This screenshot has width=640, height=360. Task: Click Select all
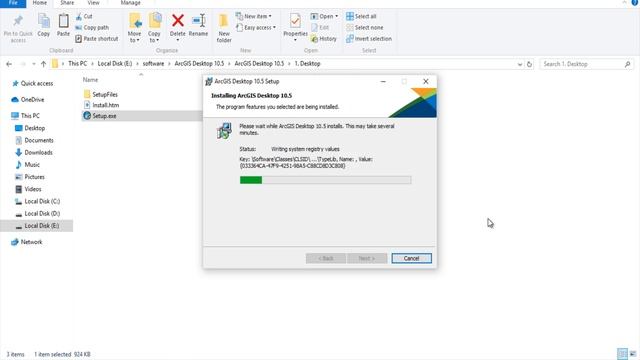coord(361,16)
